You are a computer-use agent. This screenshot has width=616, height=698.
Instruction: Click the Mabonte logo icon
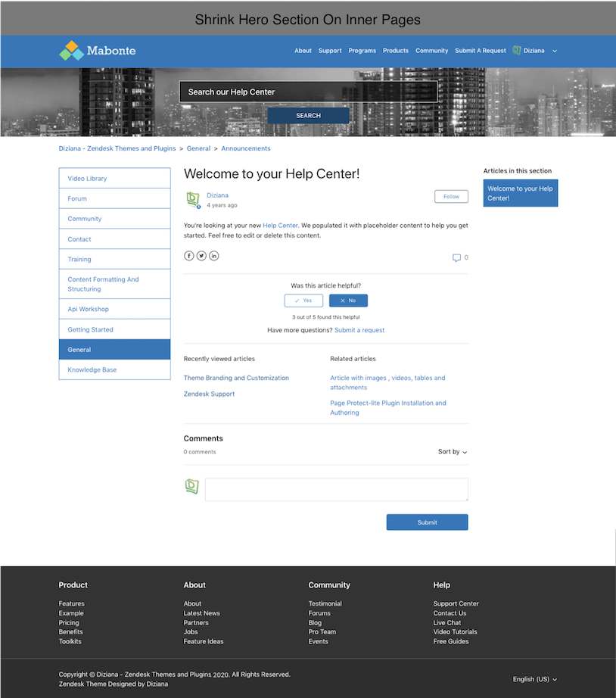pos(71,51)
